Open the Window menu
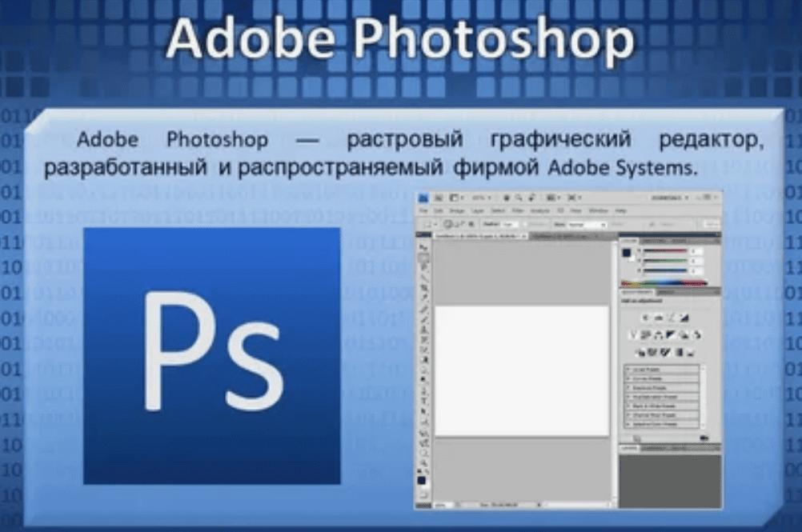This screenshot has height=532, width=802. point(599,210)
